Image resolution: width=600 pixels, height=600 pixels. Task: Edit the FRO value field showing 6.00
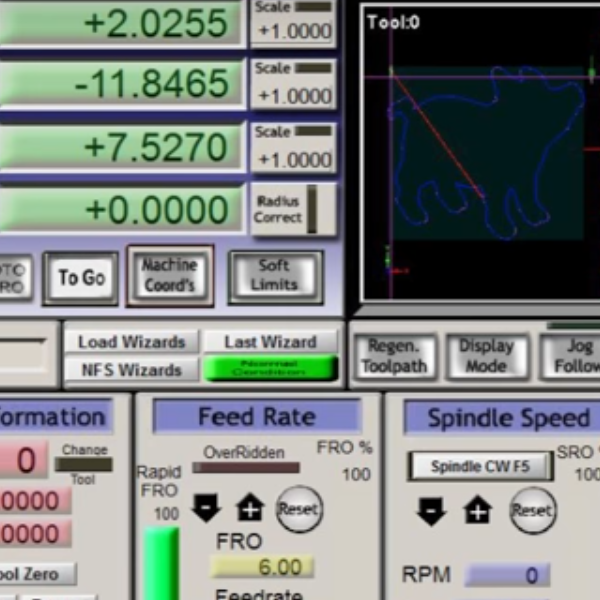coord(262,567)
